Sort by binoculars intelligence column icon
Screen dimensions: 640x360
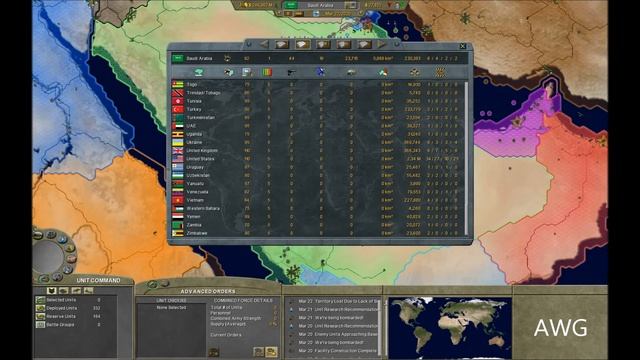(229, 72)
